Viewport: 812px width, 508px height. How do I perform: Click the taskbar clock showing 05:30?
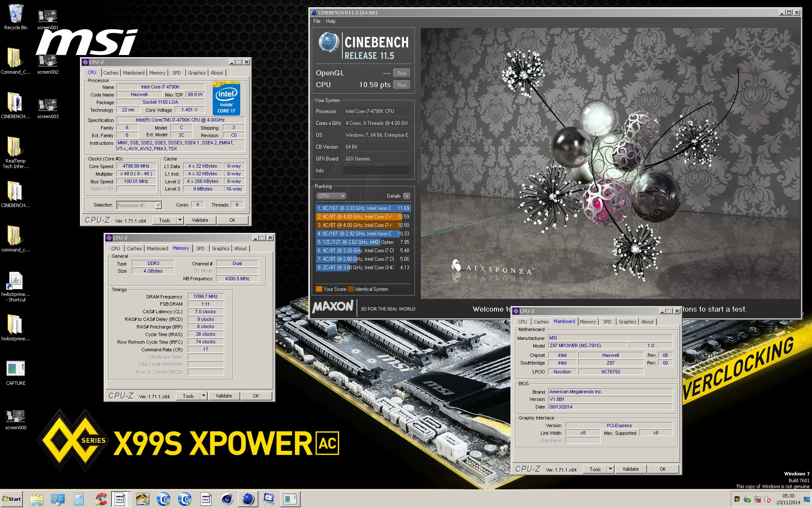788,499
